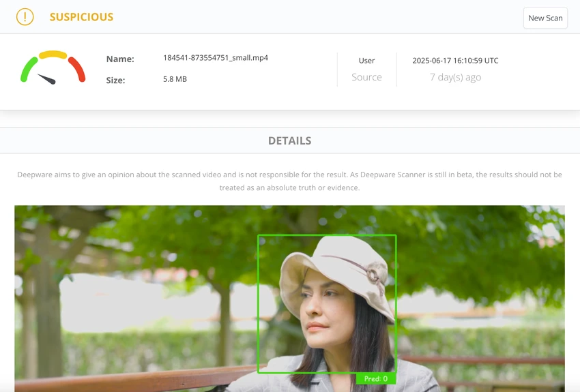Viewport: 580px width, 392px height.
Task: Click the Source caption text
Action: (366, 77)
